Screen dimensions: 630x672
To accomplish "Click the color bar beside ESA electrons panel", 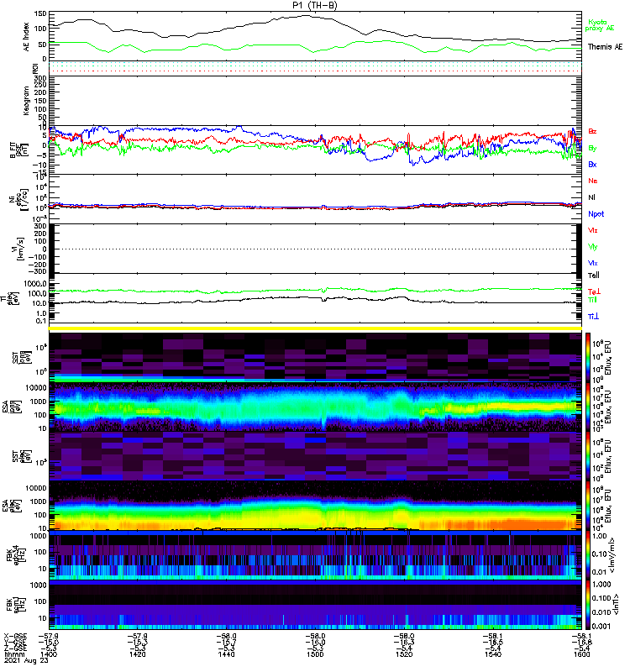I will (x=588, y=506).
